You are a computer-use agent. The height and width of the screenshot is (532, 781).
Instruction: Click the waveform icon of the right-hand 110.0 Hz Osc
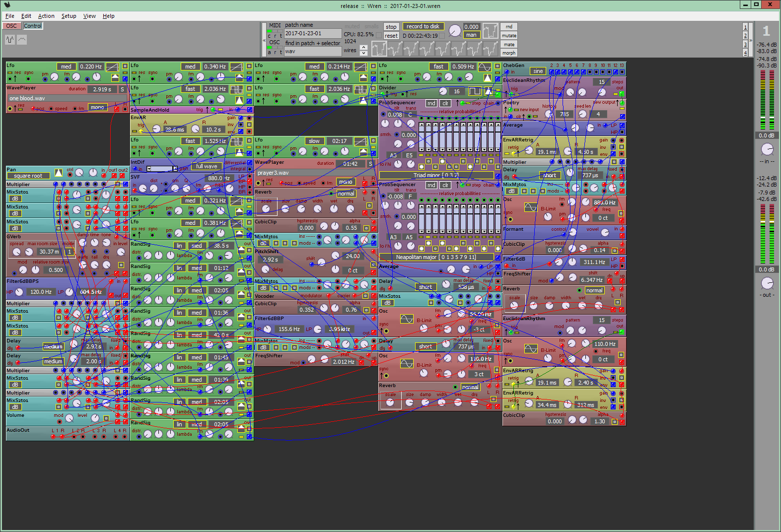click(531, 348)
